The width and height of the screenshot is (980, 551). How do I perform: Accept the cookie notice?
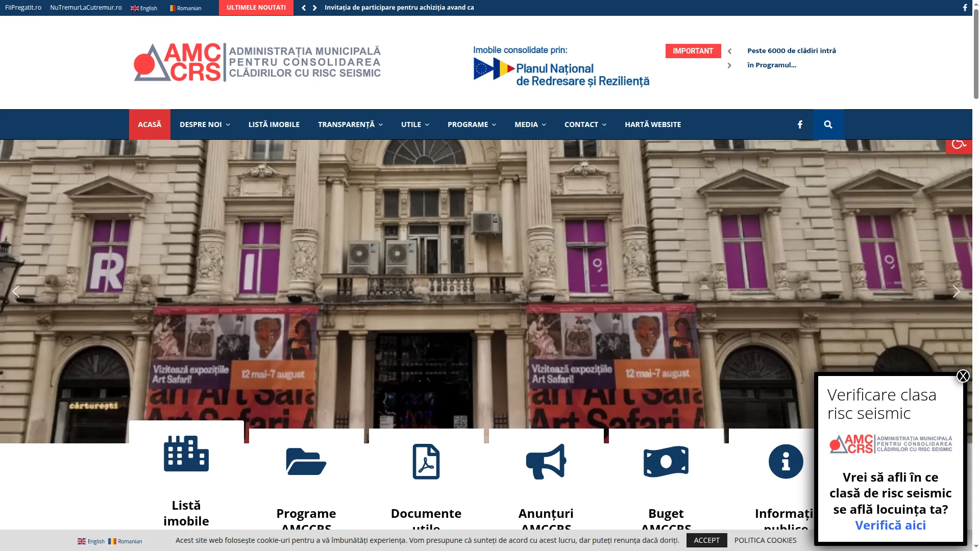pos(706,540)
